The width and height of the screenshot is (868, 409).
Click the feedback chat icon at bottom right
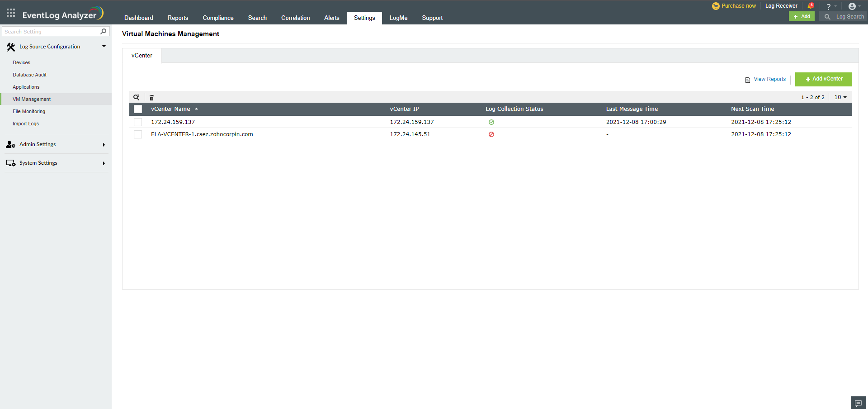858,402
